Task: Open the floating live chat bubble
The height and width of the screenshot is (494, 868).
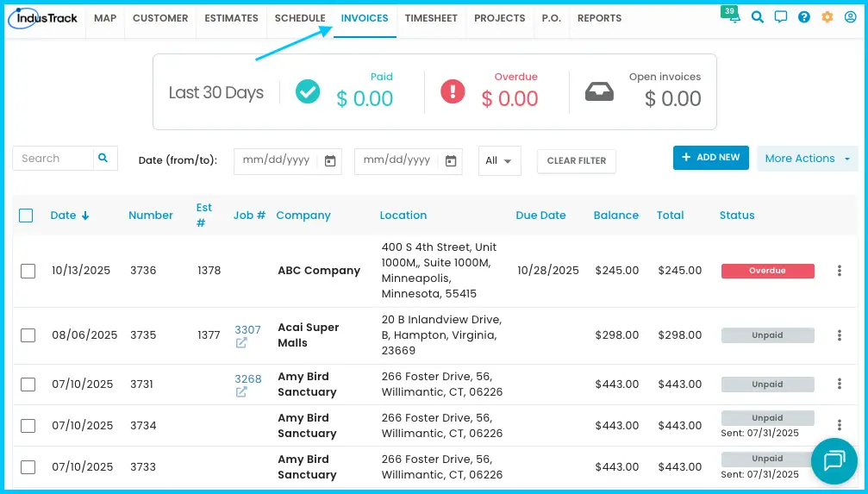Action: tap(834, 460)
